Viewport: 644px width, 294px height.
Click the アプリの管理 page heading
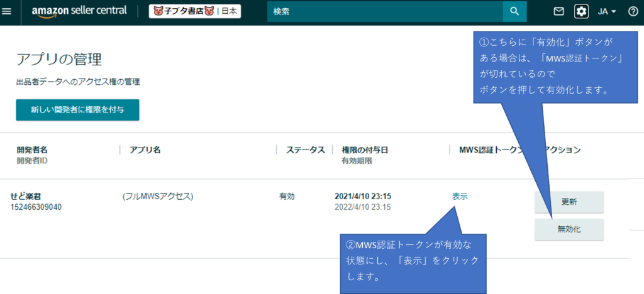click(58, 60)
